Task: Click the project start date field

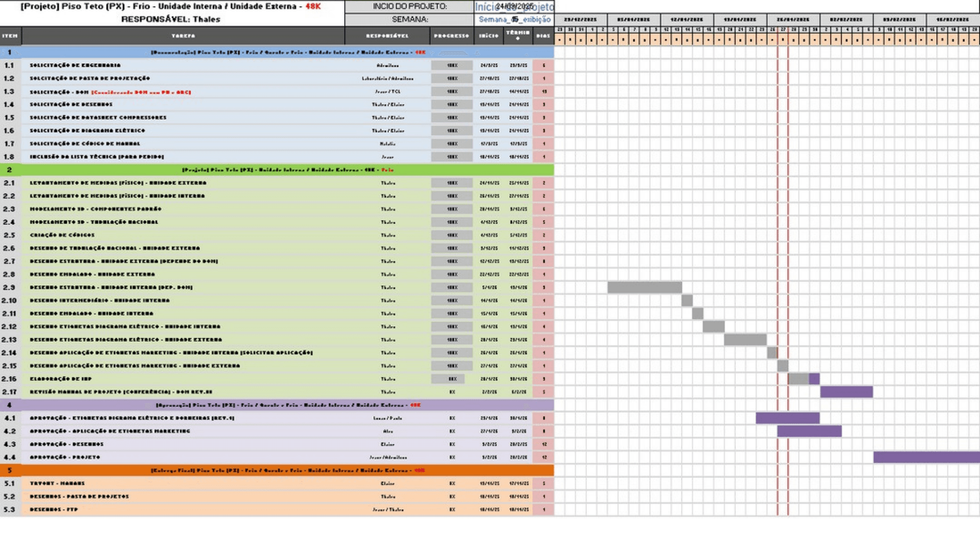Action: (x=514, y=7)
